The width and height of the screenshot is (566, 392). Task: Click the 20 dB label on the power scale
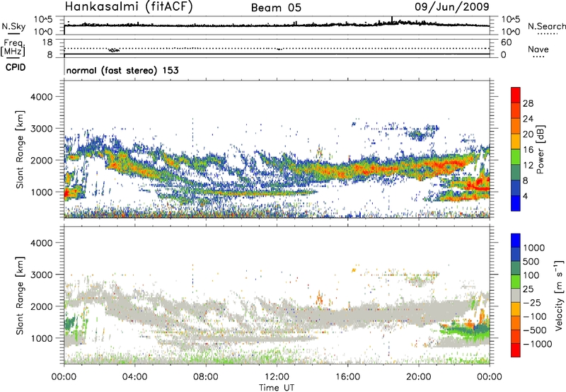pyautogui.click(x=528, y=134)
